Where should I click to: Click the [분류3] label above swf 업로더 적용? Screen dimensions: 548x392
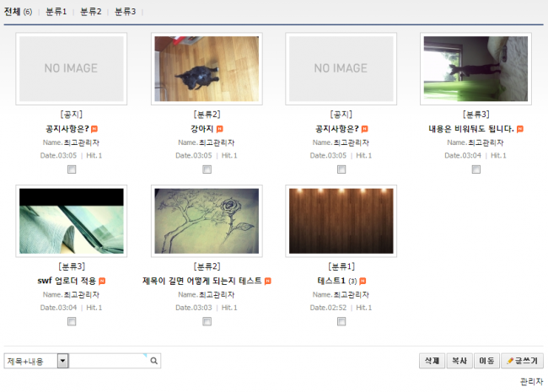coord(72,266)
